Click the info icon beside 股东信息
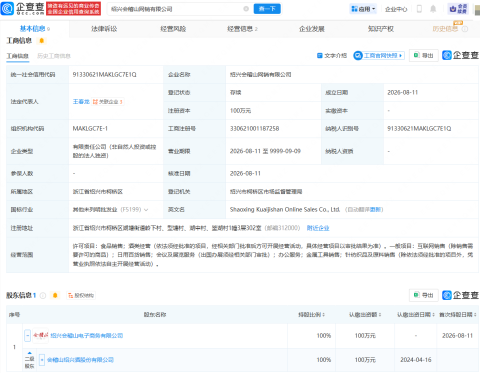This screenshot has height=373, width=480. (43, 295)
